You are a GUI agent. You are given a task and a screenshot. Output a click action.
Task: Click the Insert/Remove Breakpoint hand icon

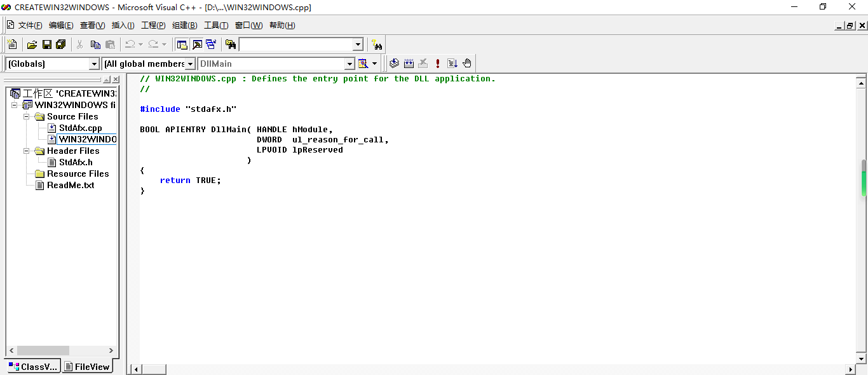tap(467, 64)
